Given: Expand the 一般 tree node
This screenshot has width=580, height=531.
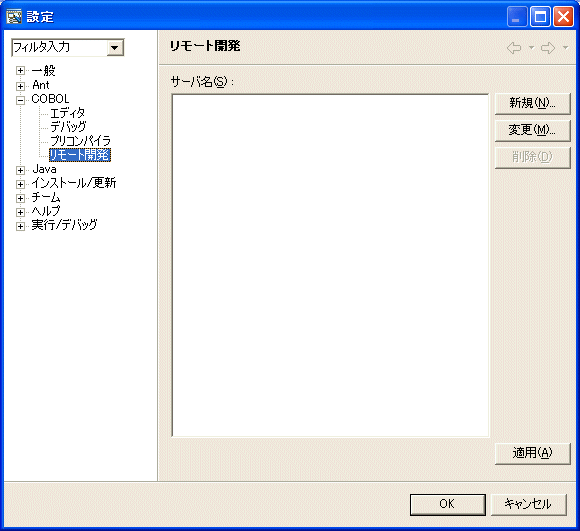Looking at the screenshot, I should click(20, 70).
